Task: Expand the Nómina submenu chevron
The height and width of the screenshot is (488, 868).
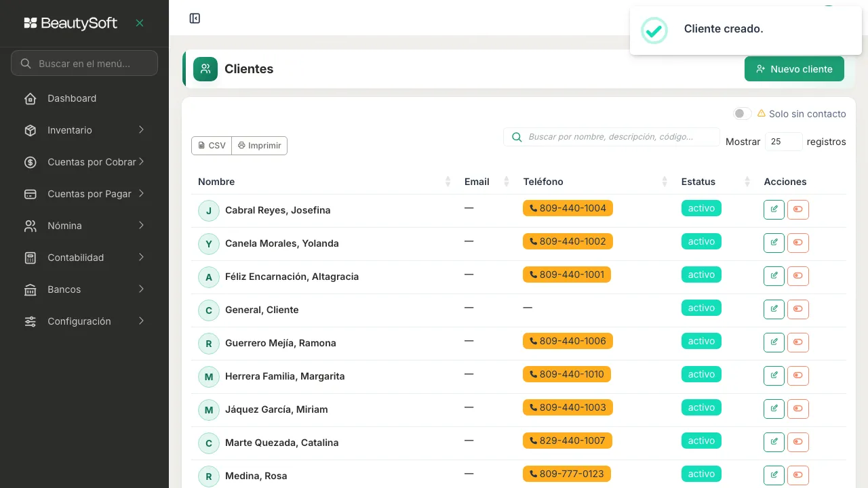Action: 141,225
